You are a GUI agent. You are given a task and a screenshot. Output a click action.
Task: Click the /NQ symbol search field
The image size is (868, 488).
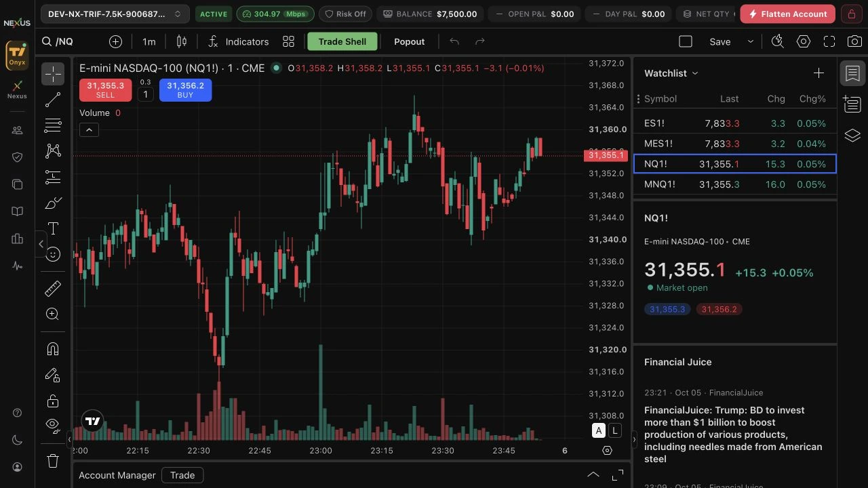coord(71,41)
